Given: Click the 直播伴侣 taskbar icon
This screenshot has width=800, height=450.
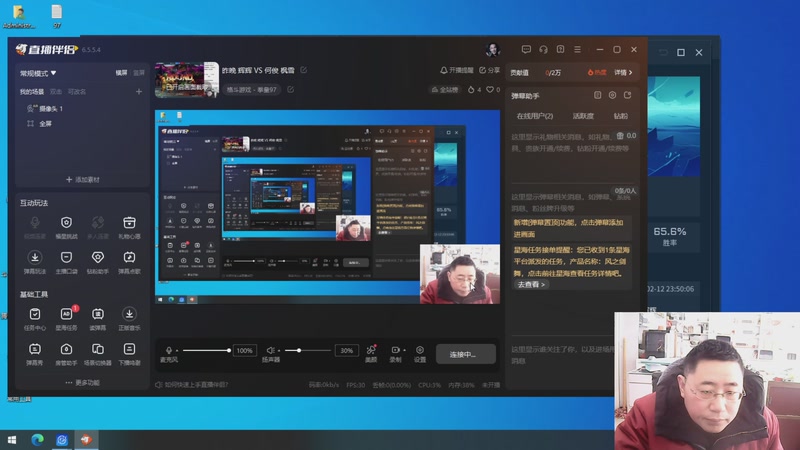Looking at the screenshot, I should coord(86,440).
